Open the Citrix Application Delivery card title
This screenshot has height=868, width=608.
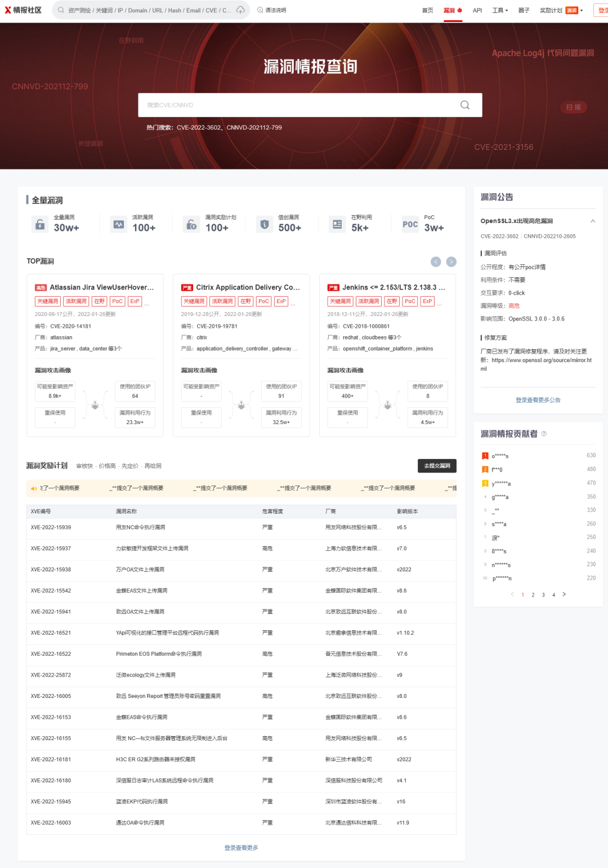248,287
